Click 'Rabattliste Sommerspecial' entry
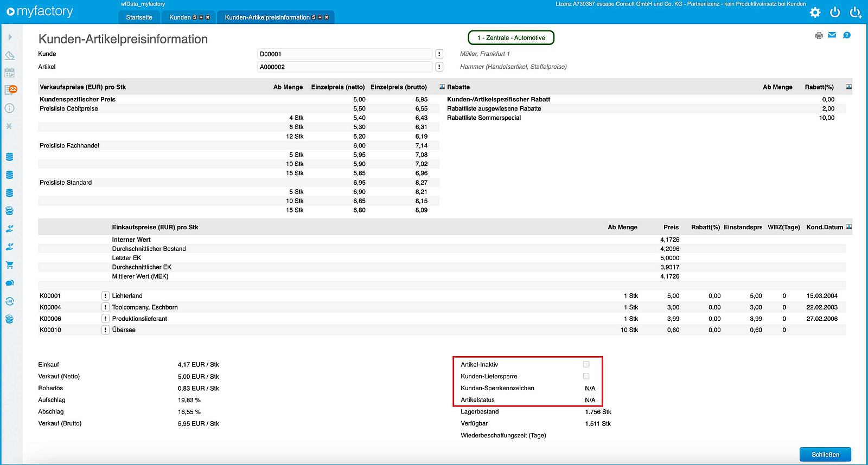The width and height of the screenshot is (868, 465). [x=484, y=118]
